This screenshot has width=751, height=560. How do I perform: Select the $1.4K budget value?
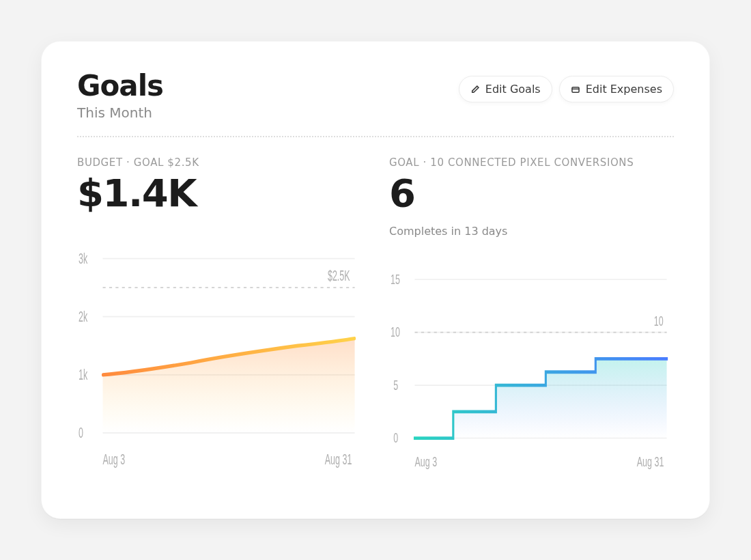(138, 193)
